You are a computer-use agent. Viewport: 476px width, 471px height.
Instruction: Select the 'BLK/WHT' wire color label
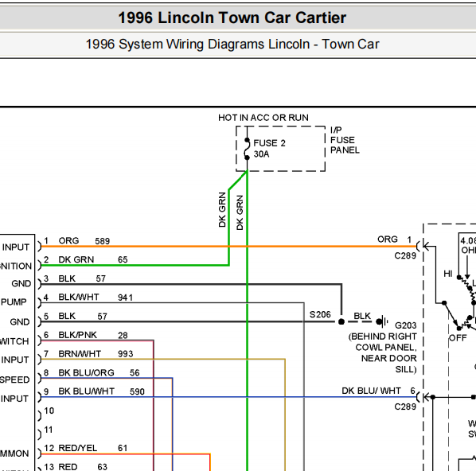tap(78, 297)
